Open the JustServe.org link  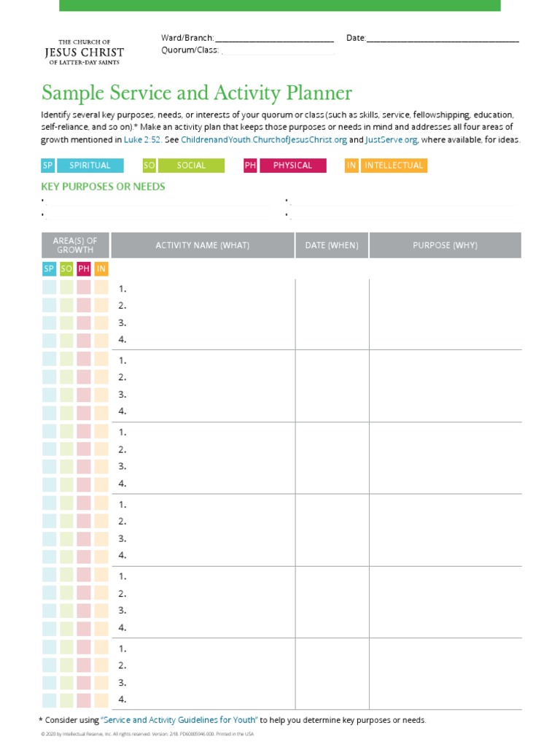(x=392, y=140)
